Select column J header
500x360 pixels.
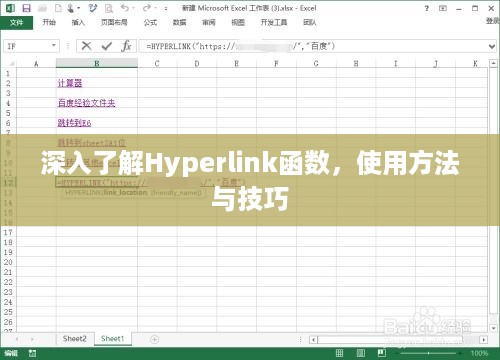pos(435,63)
